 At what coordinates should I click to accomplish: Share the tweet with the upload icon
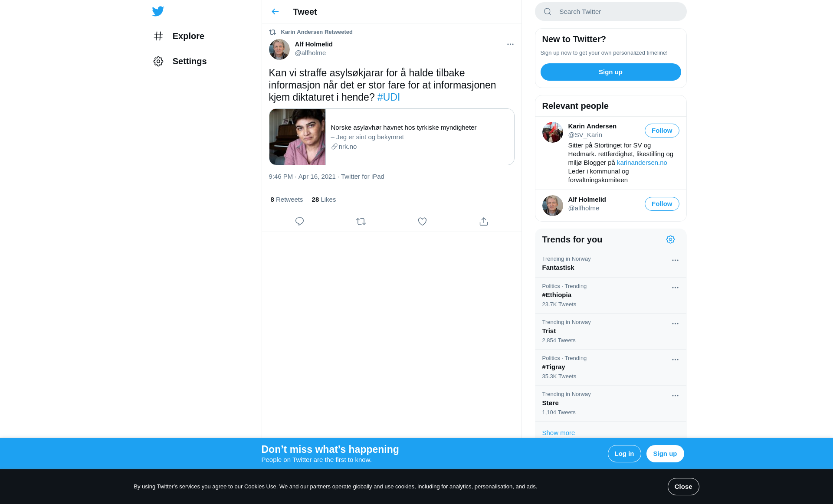point(484,222)
